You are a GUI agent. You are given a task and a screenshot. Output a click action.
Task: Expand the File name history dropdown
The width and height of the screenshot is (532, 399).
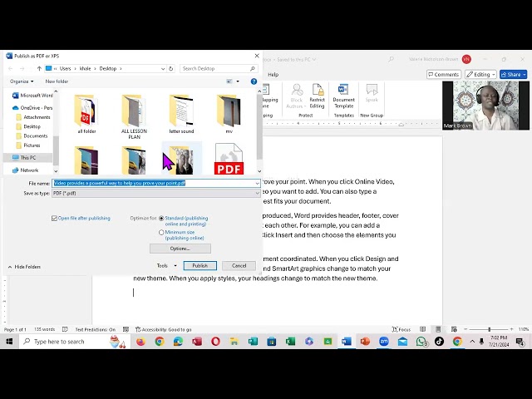(257, 183)
